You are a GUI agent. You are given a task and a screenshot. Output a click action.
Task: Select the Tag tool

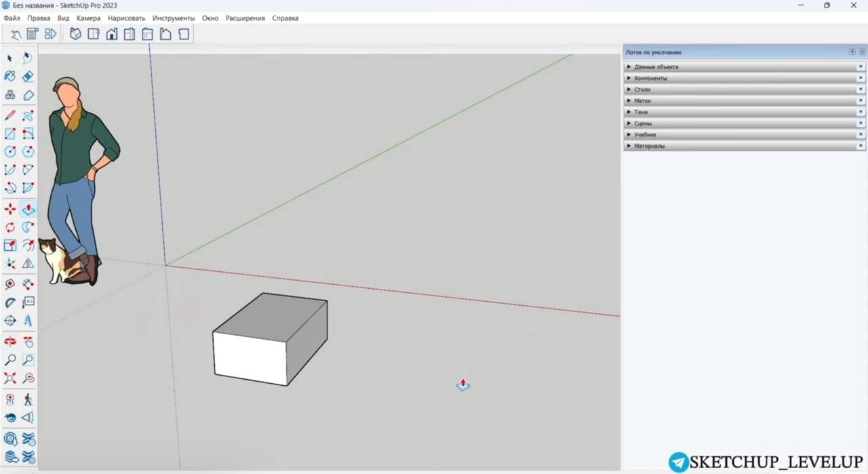tap(28, 96)
